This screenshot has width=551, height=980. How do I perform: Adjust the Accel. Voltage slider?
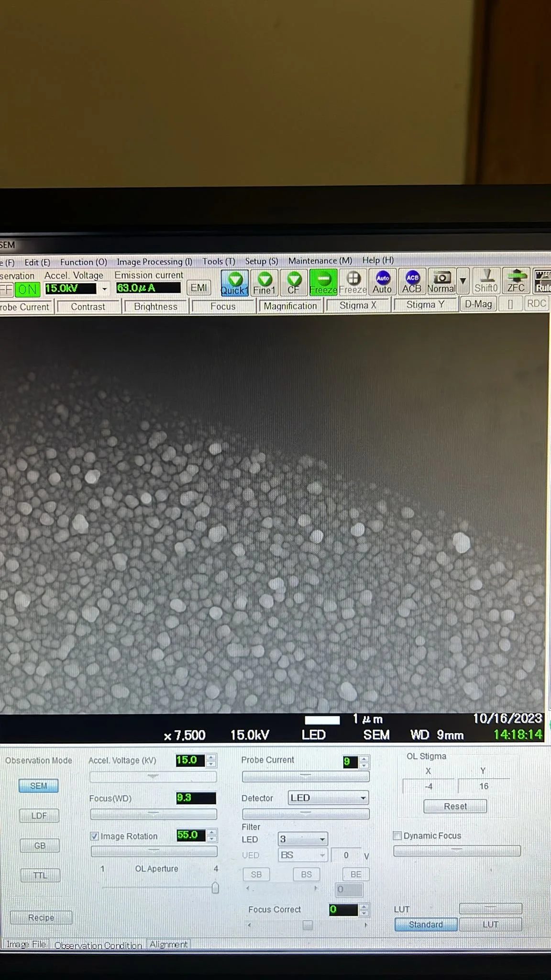[x=153, y=777]
